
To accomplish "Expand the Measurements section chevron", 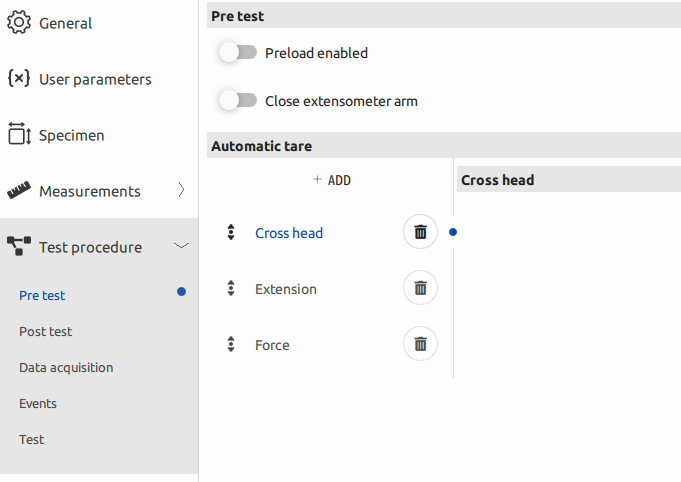I will coord(181,190).
